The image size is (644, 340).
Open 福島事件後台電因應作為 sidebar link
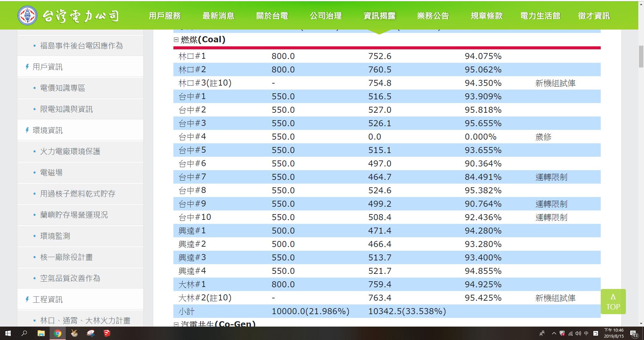coord(82,46)
